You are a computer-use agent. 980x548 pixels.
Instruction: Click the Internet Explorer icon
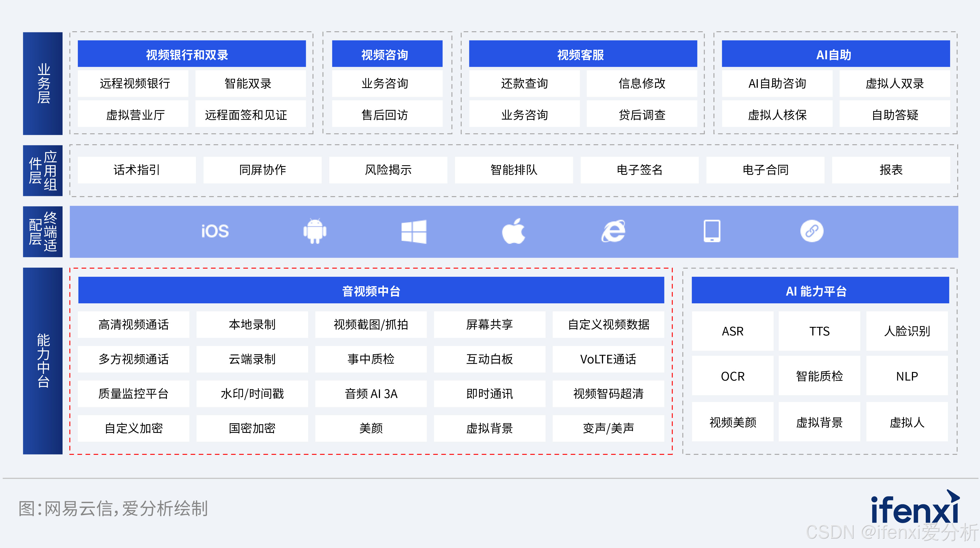pyautogui.click(x=613, y=231)
